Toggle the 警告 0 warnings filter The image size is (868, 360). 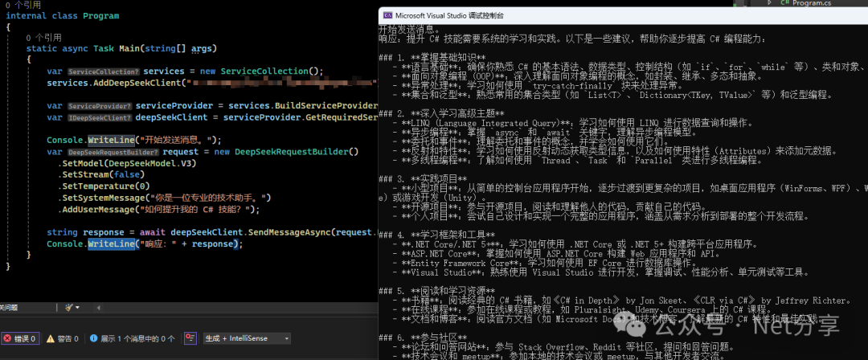(63, 338)
